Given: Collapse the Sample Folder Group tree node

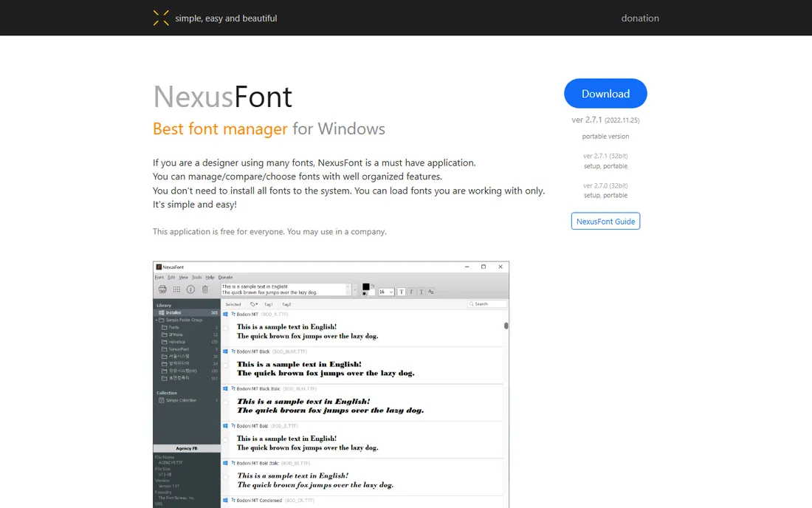Looking at the screenshot, I should pos(156,320).
